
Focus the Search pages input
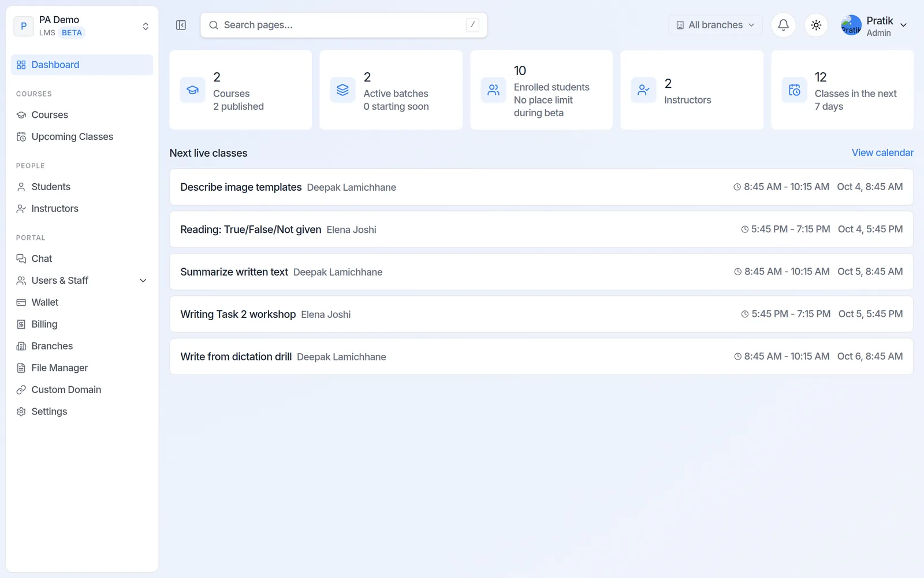point(344,25)
